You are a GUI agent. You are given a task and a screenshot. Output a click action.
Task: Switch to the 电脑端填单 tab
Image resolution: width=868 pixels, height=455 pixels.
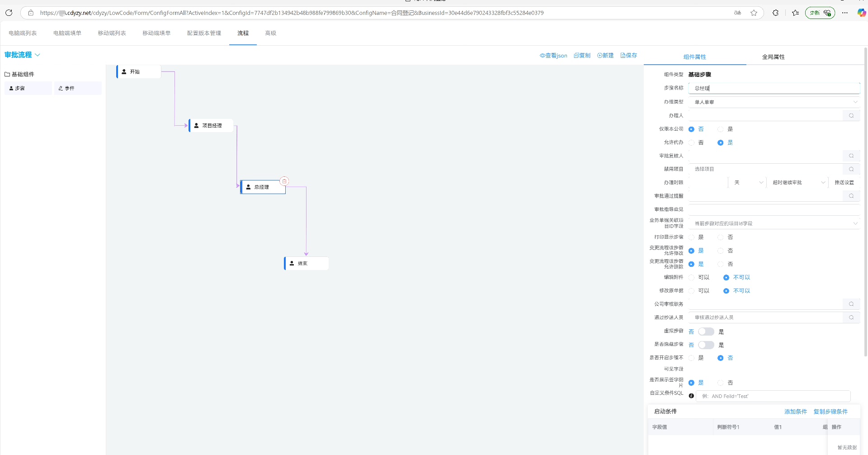tap(67, 33)
